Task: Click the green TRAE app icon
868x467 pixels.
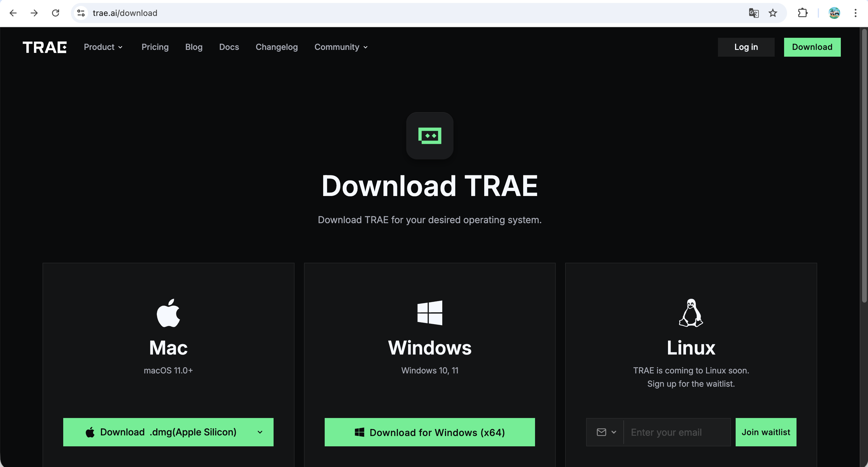Action: (x=430, y=136)
